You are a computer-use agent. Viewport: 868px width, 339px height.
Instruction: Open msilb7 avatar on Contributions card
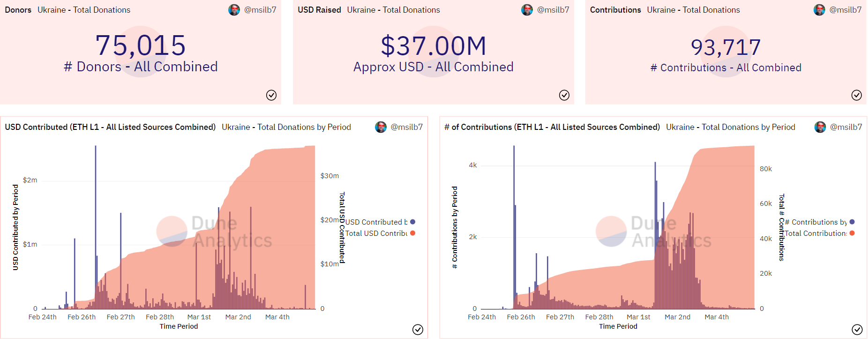click(819, 10)
